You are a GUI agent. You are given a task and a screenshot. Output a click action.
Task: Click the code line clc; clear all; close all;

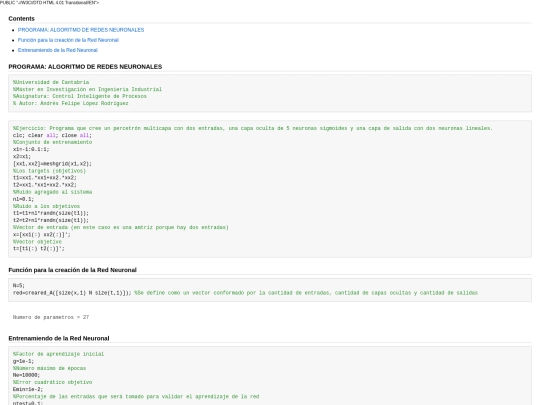[x=52, y=135]
